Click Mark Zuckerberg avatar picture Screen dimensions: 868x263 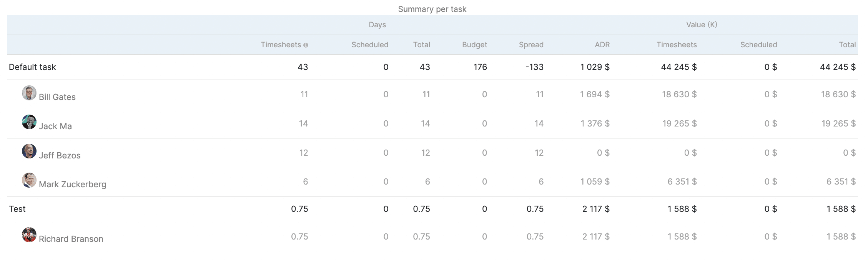[x=29, y=180]
